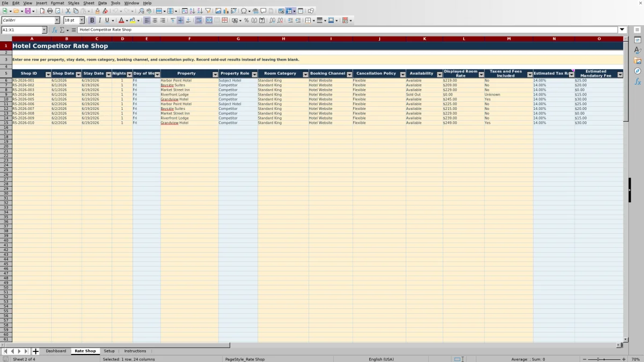Expand the formula bar arrow
Screen dimensions: 644x362
(x=622, y=29)
